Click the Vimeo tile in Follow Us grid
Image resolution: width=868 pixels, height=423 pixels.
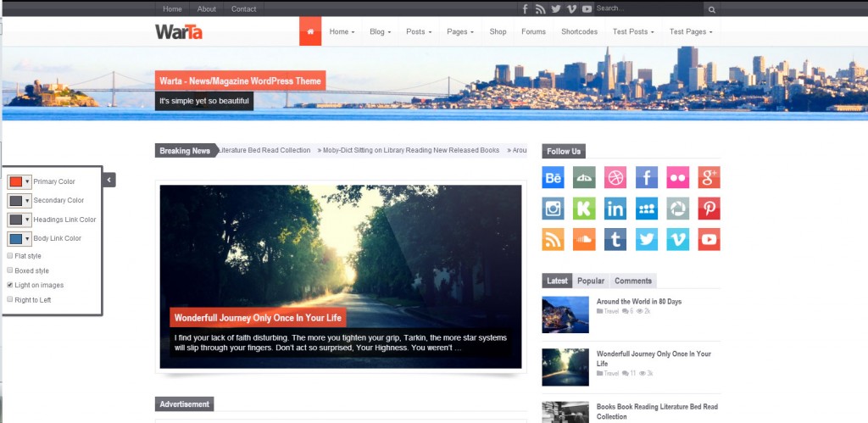[x=677, y=240]
